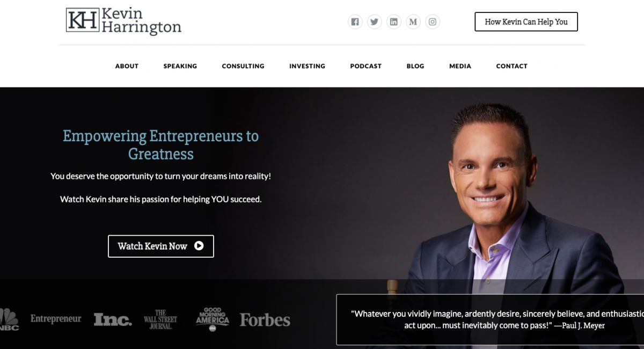Click the Wall Street Journal logo
The height and width of the screenshot is (349, 644).
pos(160,319)
